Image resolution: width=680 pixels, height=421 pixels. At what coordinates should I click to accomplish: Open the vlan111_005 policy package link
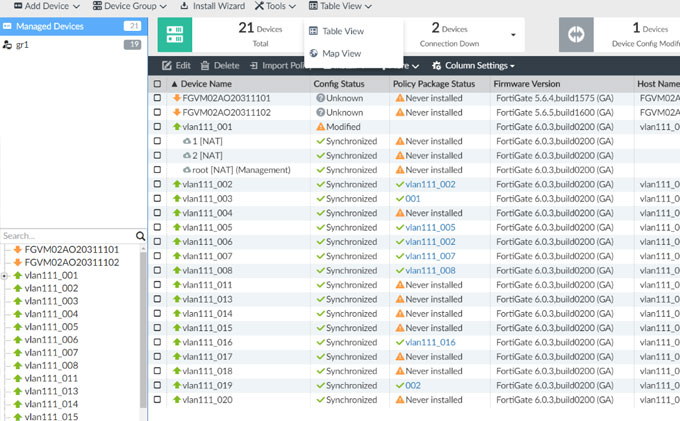[430, 228]
